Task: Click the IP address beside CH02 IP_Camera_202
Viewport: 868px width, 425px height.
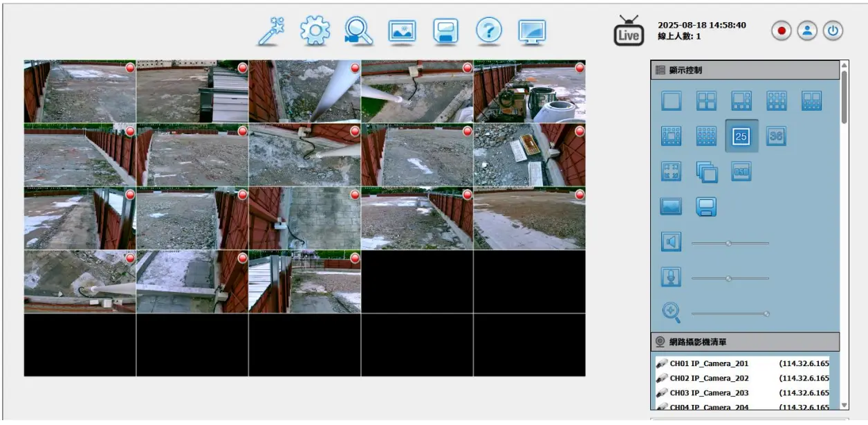Action: point(804,379)
